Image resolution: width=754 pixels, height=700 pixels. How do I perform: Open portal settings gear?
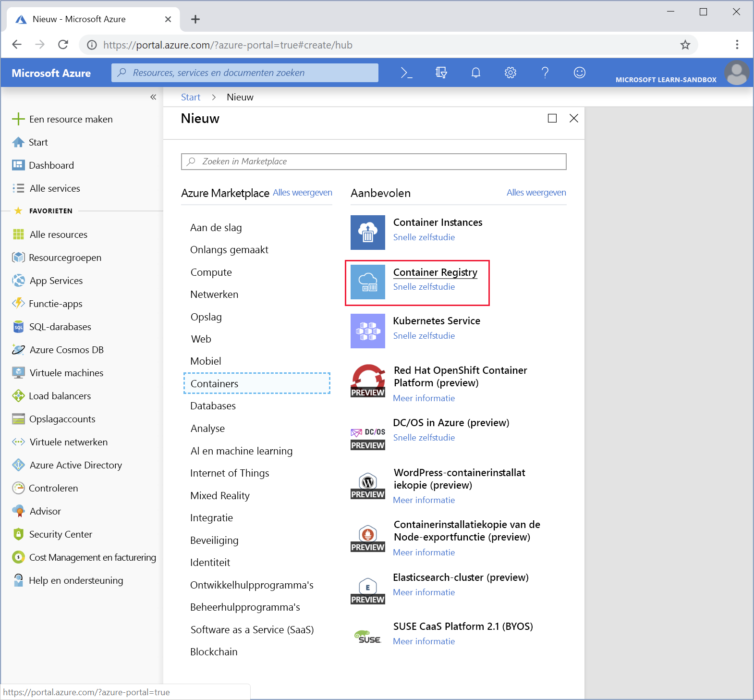point(511,73)
